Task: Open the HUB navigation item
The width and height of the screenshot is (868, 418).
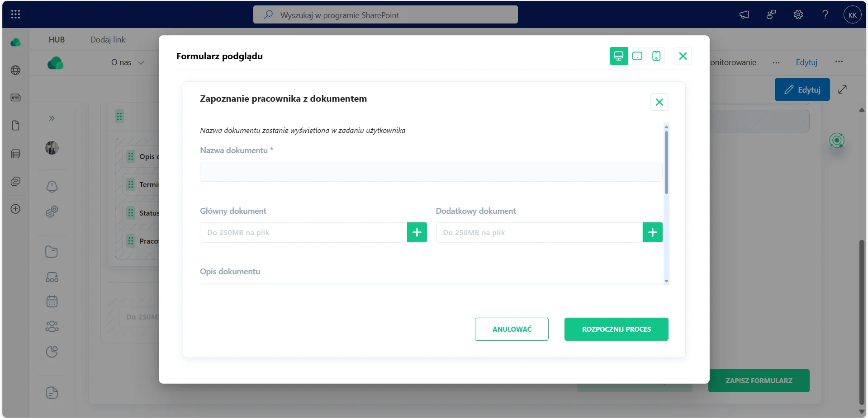Action: pos(57,40)
